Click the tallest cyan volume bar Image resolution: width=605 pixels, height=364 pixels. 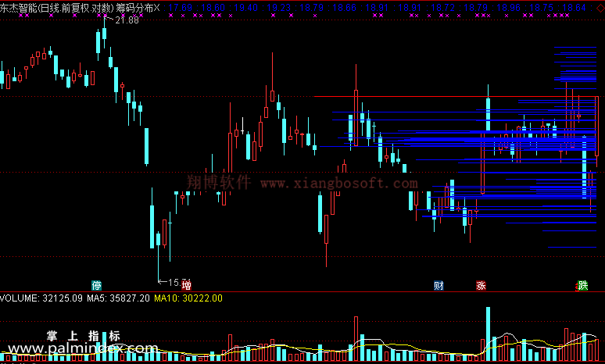point(488,334)
